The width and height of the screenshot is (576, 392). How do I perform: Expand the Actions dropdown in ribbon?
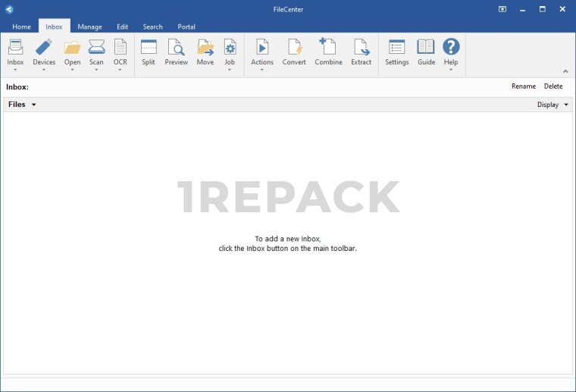(261, 70)
